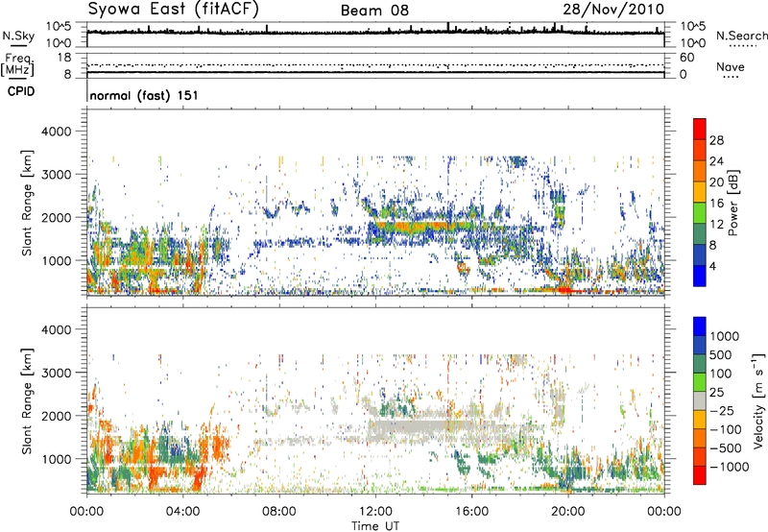Select the Freq. [MHz] axis label

tap(18, 64)
